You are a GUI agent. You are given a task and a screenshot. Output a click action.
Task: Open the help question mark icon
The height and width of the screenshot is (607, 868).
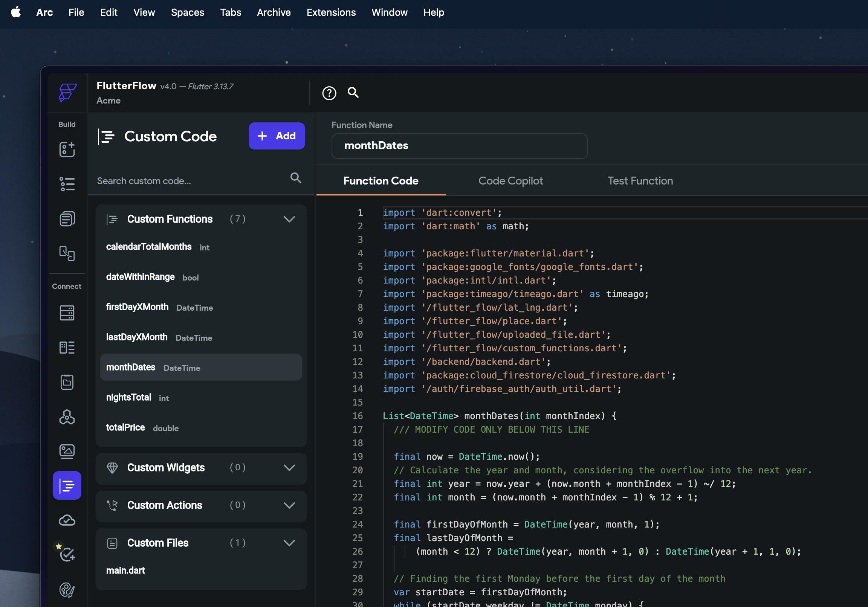pos(329,93)
